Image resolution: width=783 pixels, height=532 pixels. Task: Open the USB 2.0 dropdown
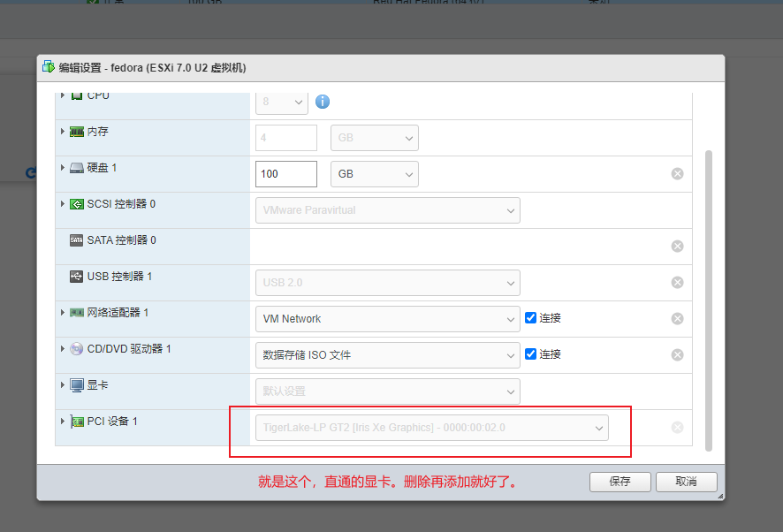pos(387,283)
